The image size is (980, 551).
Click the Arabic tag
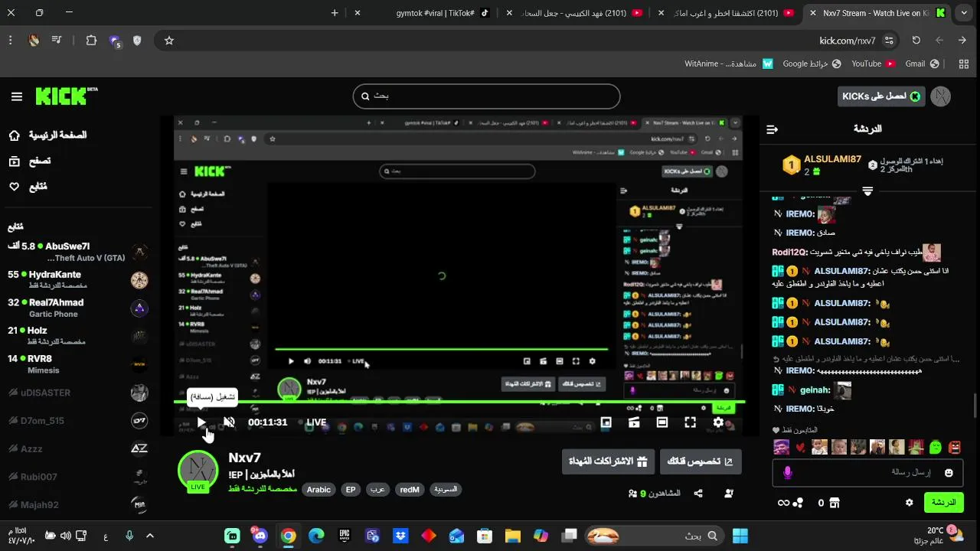click(x=318, y=490)
